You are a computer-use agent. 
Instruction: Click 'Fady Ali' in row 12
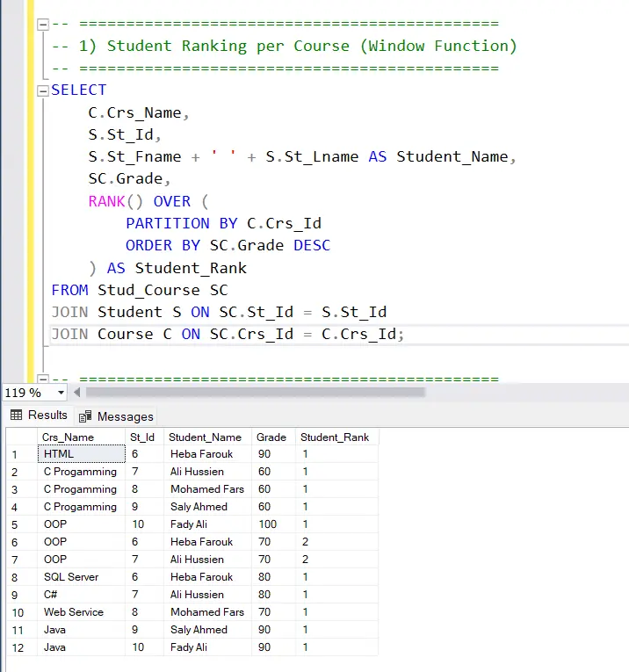pyautogui.click(x=208, y=647)
